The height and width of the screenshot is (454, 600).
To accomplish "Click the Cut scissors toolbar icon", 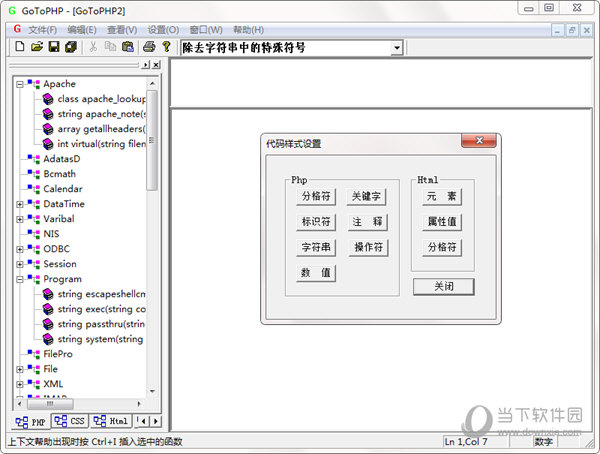I will click(x=93, y=47).
